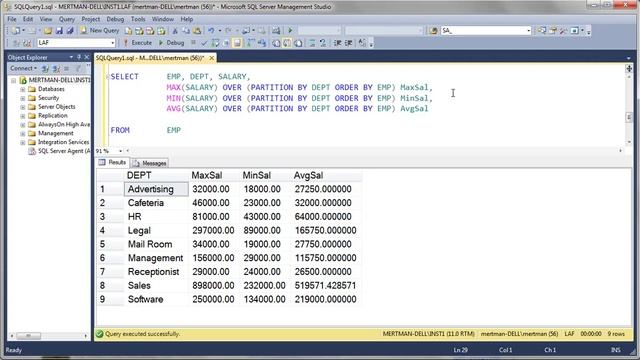Switch to the Messages tab

tap(150, 163)
